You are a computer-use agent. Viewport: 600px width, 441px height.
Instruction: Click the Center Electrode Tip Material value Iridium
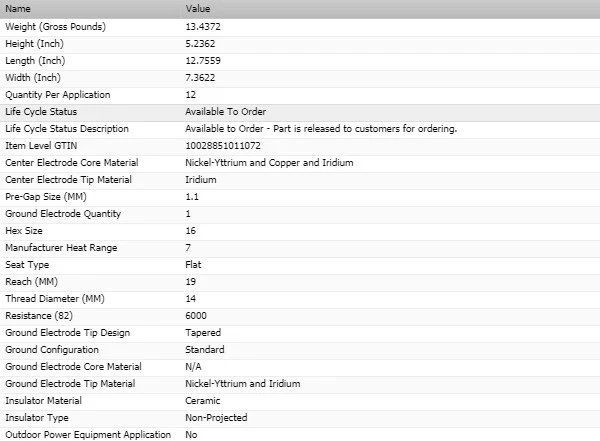pyautogui.click(x=201, y=179)
